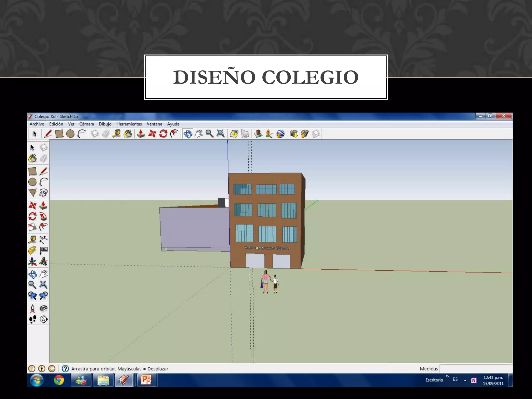Select the Rectangle tool in top toolbar
The width and height of the screenshot is (532, 399).
click(59, 134)
